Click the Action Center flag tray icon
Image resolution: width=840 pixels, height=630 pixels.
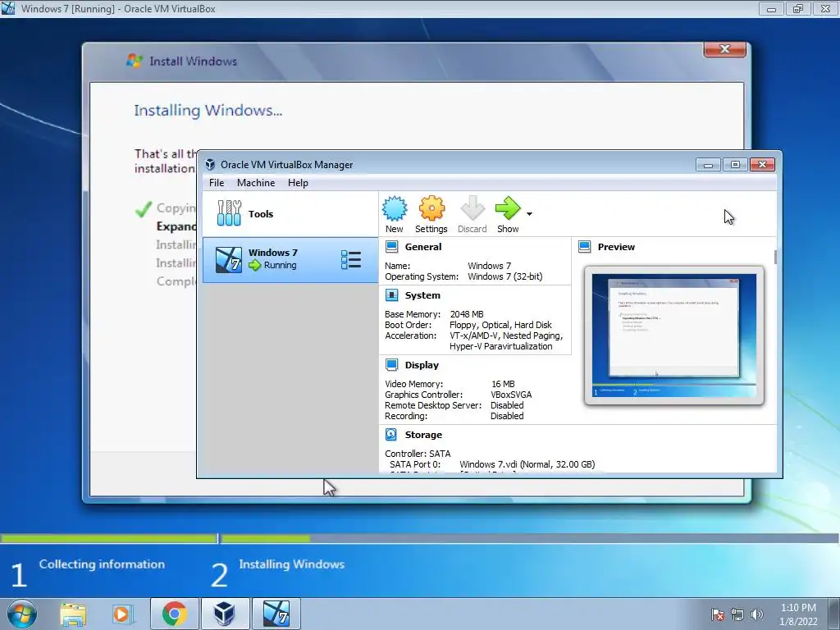tap(717, 614)
